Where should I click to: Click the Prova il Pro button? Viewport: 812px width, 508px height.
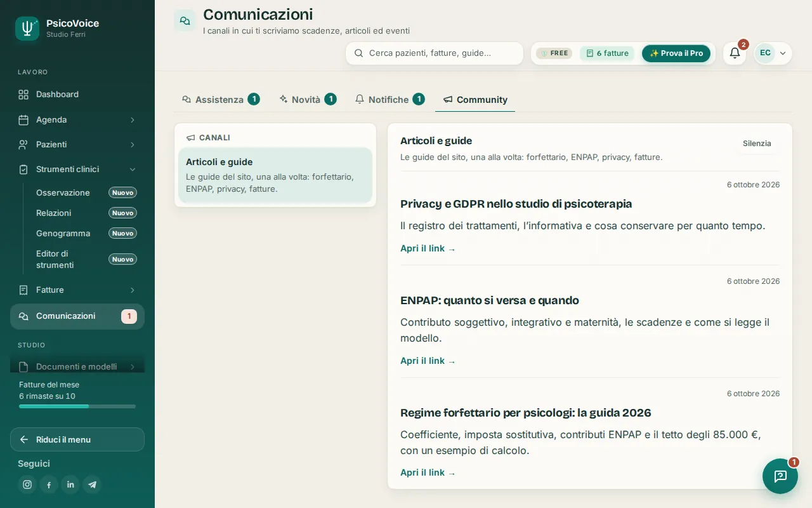coord(676,53)
